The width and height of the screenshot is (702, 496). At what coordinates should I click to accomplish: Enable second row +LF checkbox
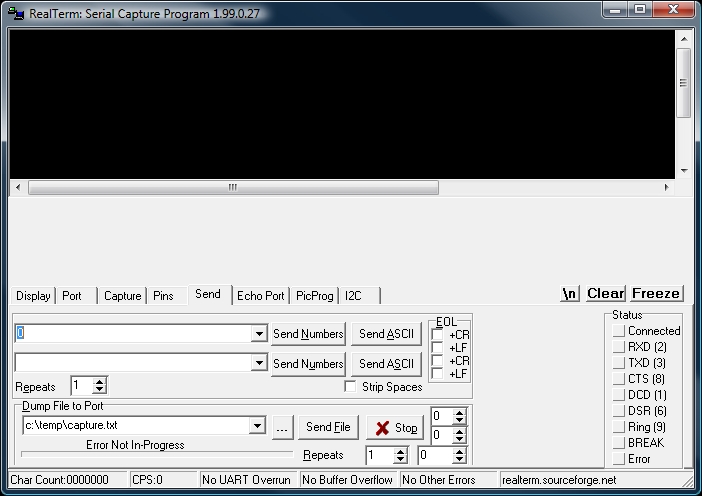pos(437,373)
